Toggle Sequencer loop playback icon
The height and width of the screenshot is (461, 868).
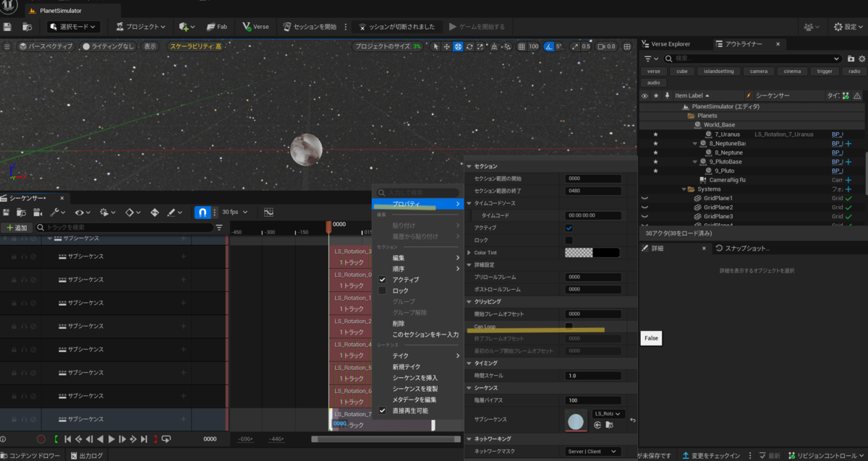tap(166, 439)
